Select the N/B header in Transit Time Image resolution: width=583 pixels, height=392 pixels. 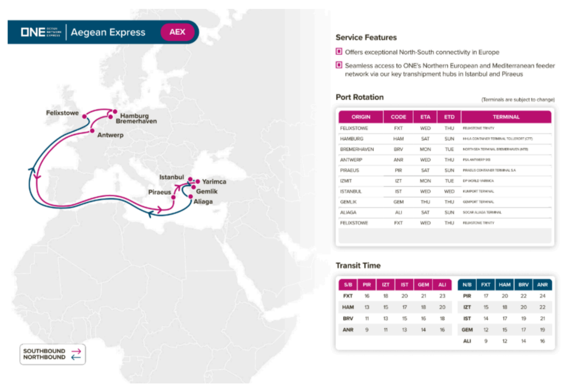pyautogui.click(x=467, y=285)
